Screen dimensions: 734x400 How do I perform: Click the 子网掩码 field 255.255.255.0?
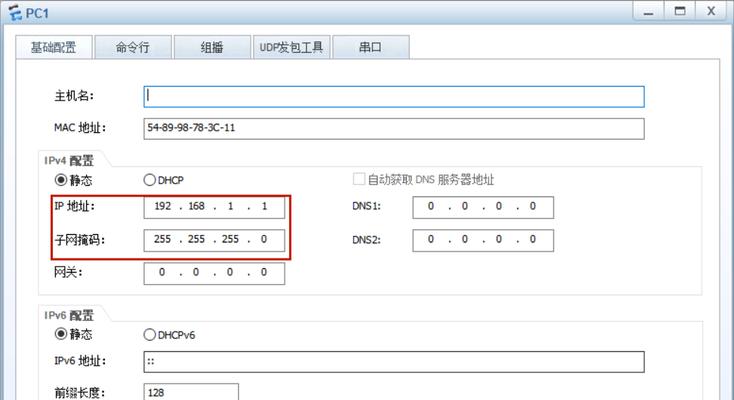(214, 240)
